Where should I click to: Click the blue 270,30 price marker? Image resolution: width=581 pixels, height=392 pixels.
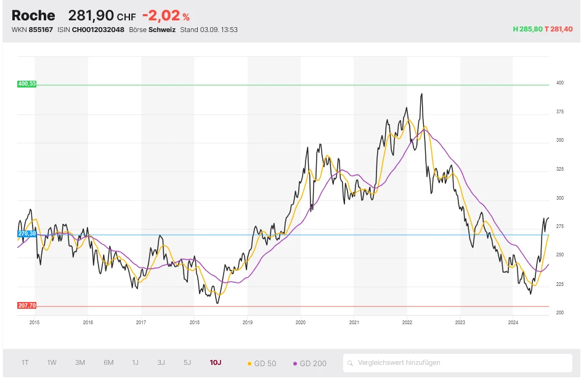[27, 234]
